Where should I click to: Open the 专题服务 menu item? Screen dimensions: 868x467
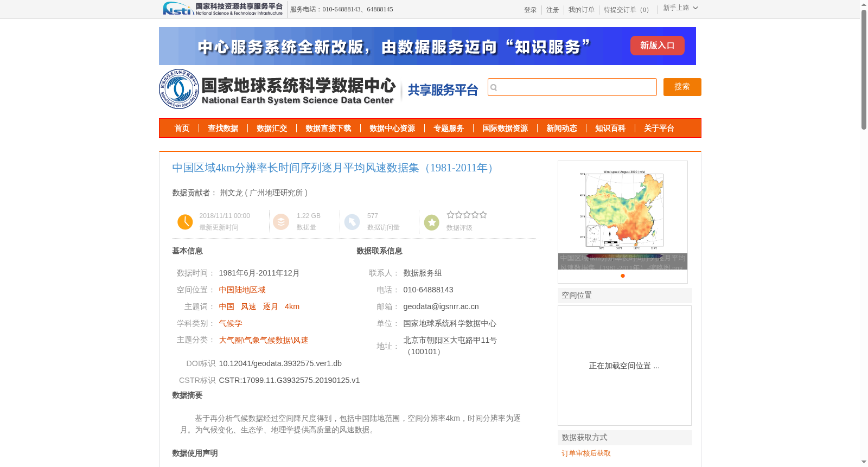(449, 129)
